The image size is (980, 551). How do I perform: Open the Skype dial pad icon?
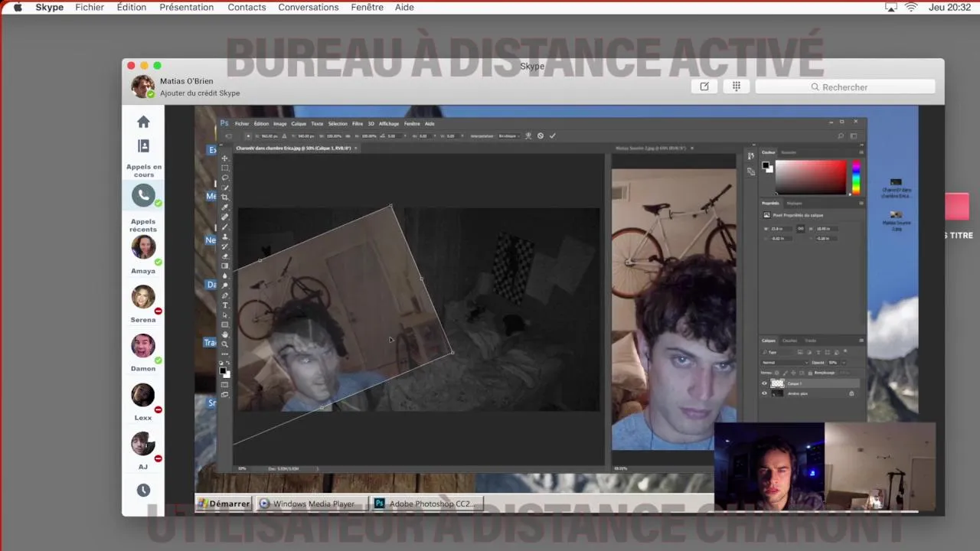click(x=737, y=86)
